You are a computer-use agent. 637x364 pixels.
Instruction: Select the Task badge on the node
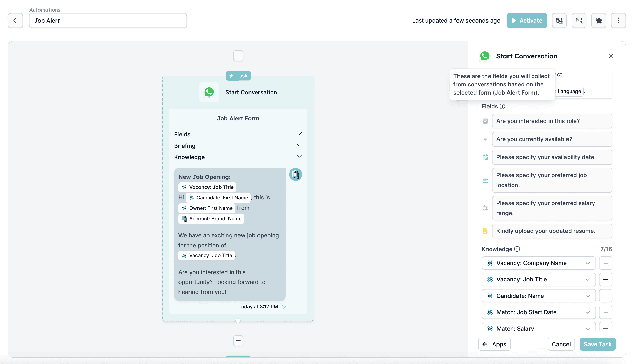(x=238, y=76)
